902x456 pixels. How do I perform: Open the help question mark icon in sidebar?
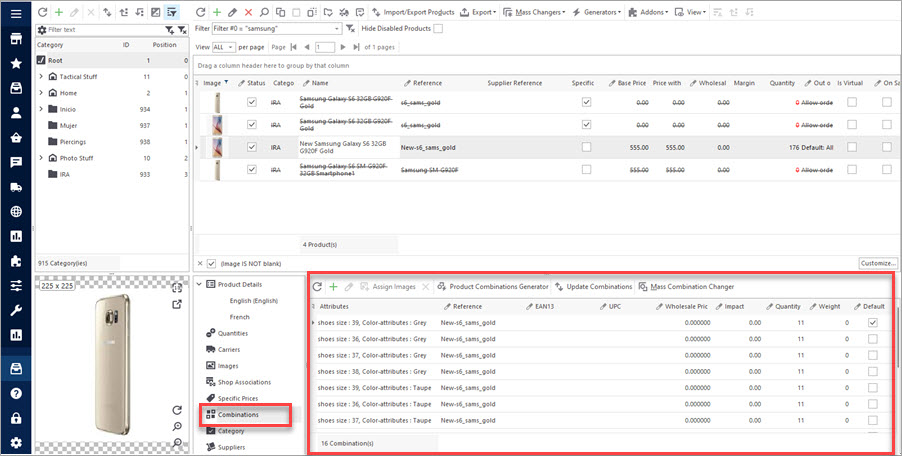pyautogui.click(x=16, y=394)
